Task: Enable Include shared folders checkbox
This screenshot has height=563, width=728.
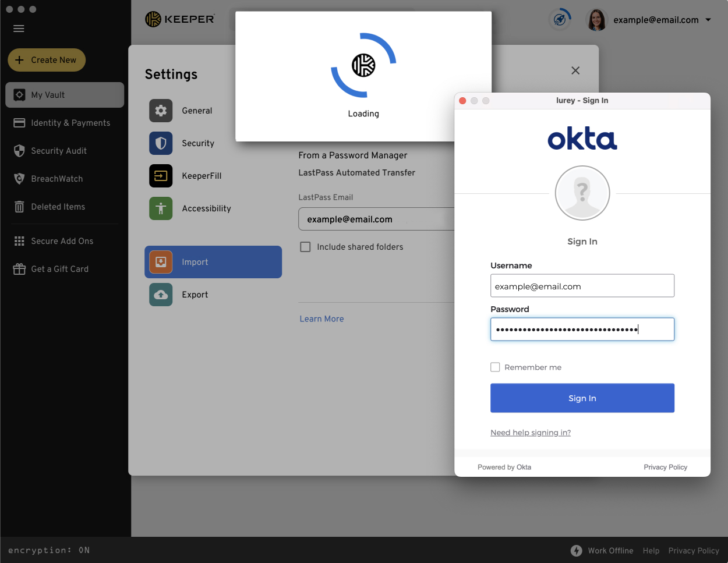Action: click(305, 247)
